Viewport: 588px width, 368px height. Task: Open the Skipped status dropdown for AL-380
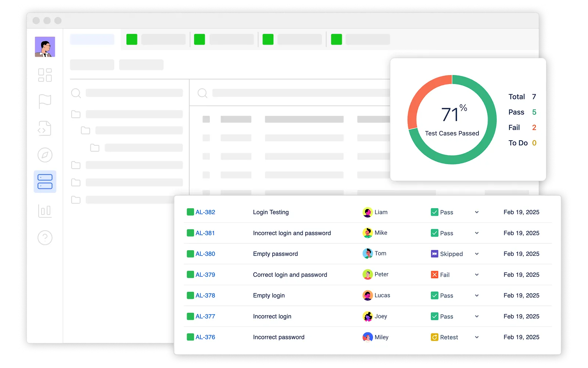click(x=477, y=254)
